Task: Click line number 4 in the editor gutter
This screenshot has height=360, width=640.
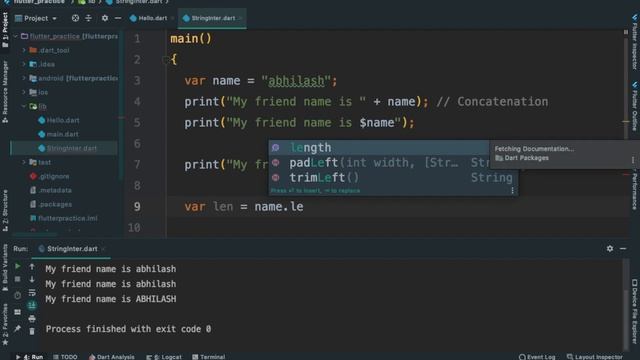Action: (137, 102)
